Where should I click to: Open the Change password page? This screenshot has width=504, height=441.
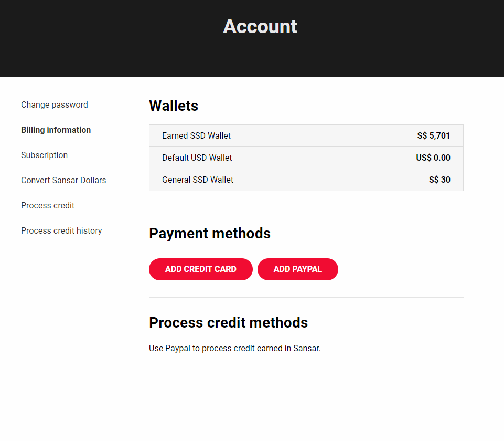(x=55, y=105)
